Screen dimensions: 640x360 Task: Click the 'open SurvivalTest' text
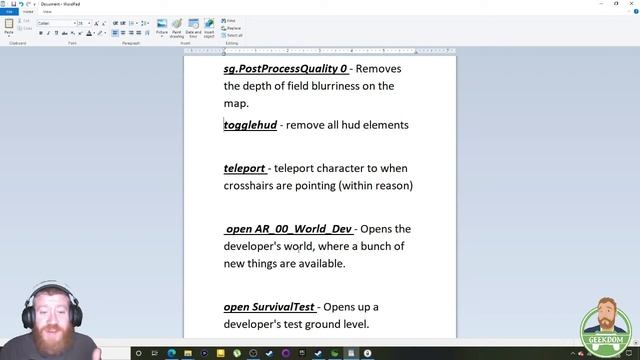click(269, 307)
